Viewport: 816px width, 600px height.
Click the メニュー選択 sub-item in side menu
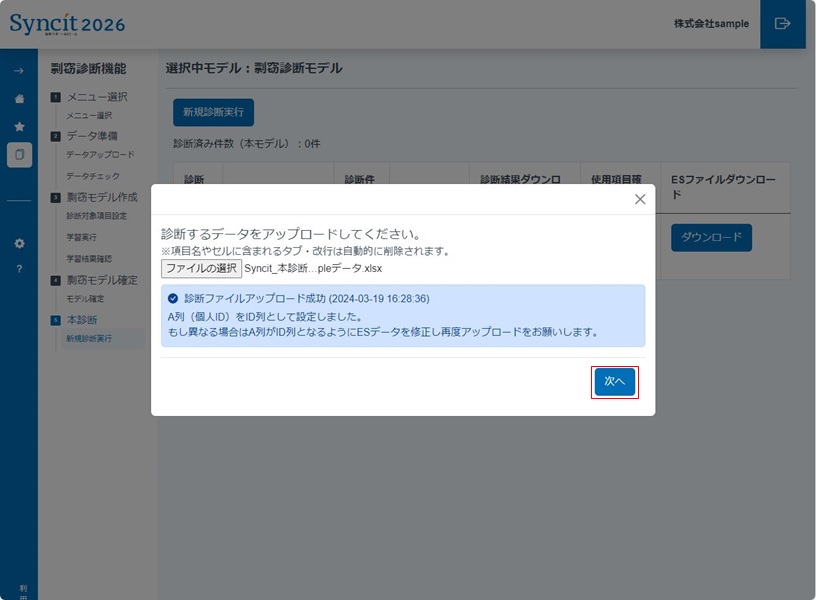(x=89, y=115)
